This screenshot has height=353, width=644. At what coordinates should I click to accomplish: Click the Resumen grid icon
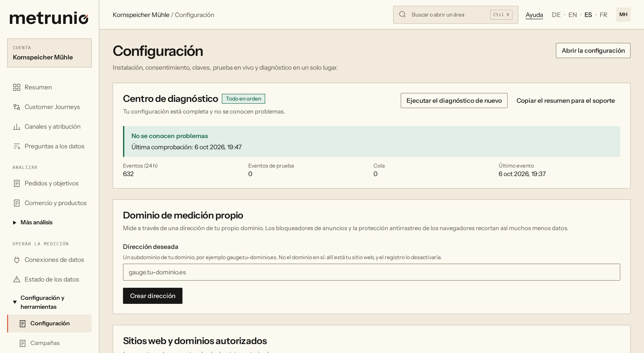(17, 87)
